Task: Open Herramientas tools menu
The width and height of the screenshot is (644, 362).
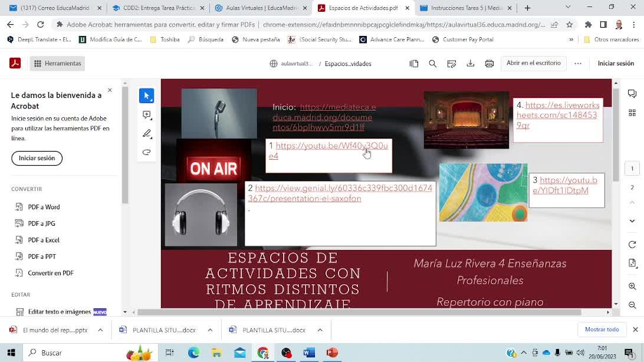Action: coord(57,64)
